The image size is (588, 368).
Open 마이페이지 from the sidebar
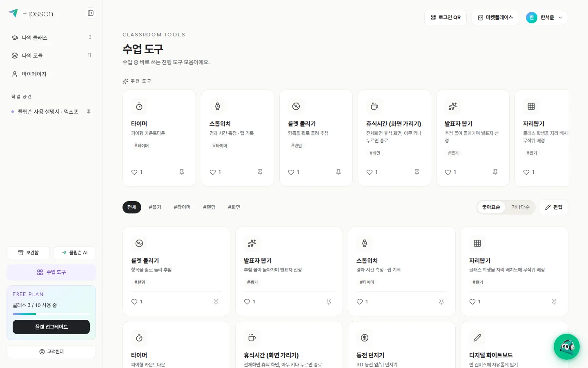pyautogui.click(x=51, y=74)
